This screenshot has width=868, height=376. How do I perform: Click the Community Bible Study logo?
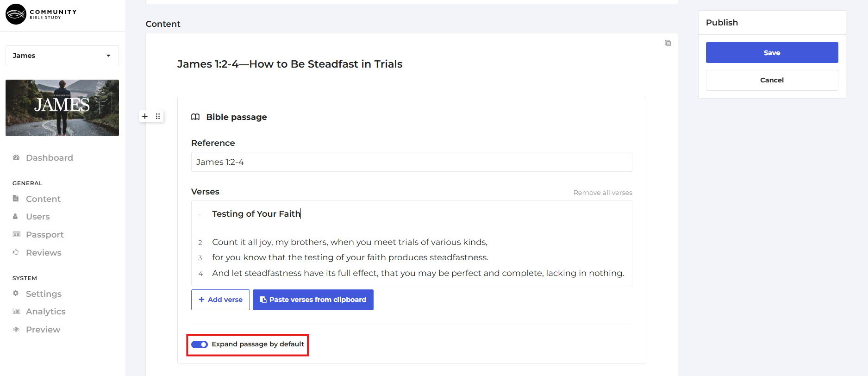(x=41, y=14)
